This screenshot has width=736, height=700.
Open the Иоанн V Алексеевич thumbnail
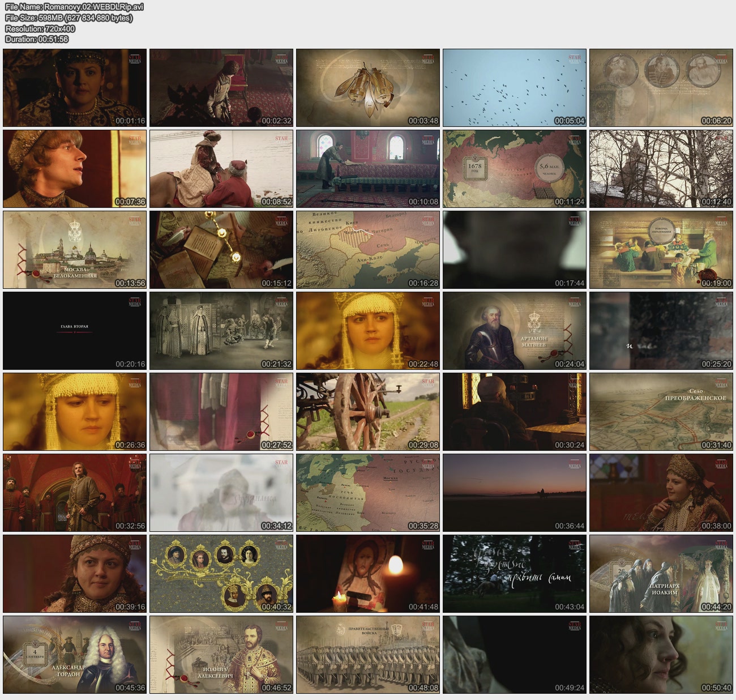[x=221, y=655]
